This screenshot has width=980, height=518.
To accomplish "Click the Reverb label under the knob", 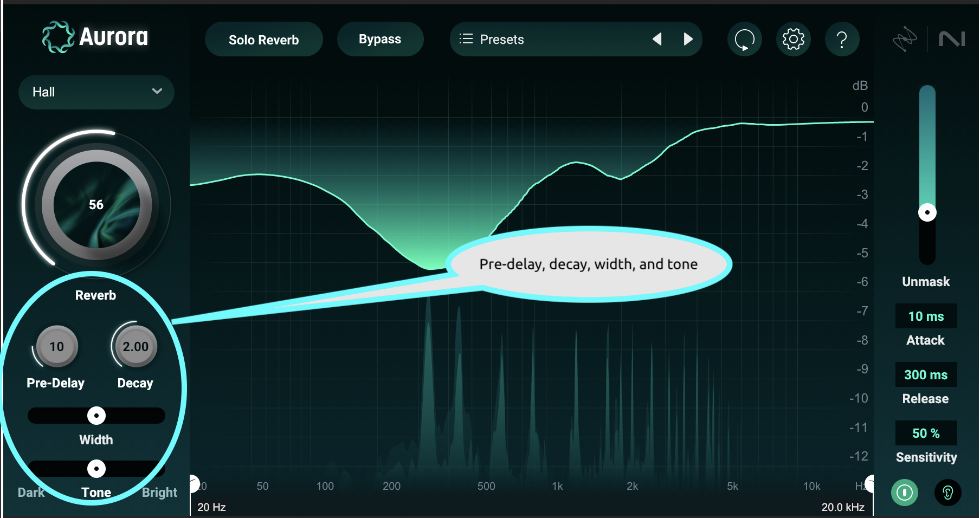I will [x=95, y=295].
